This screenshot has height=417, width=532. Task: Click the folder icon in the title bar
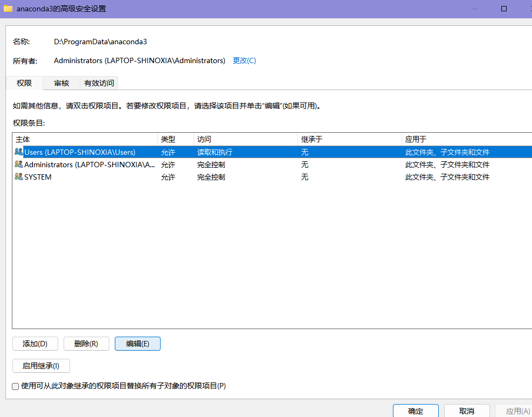8,8
